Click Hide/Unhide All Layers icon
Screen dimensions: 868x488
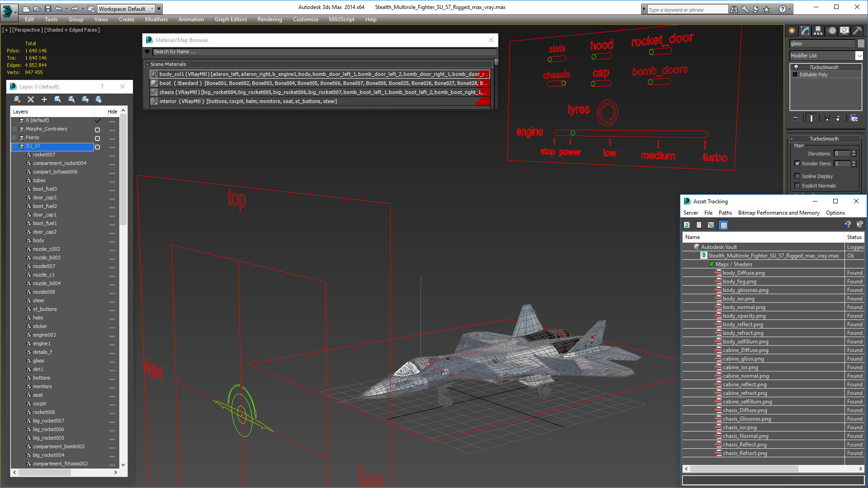(x=85, y=99)
